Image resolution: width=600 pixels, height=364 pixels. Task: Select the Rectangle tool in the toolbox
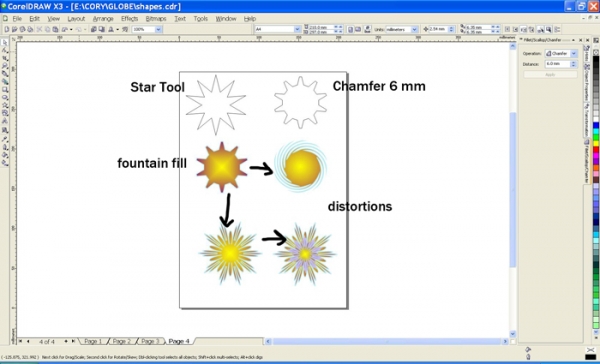click(5, 90)
